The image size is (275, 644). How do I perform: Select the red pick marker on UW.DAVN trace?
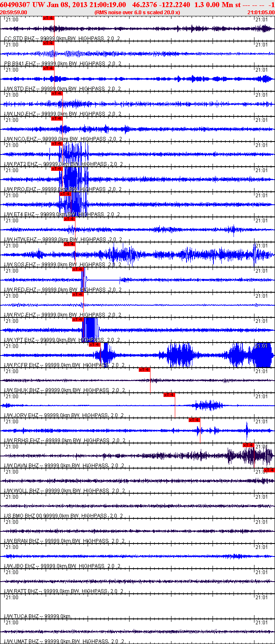coord(249,445)
